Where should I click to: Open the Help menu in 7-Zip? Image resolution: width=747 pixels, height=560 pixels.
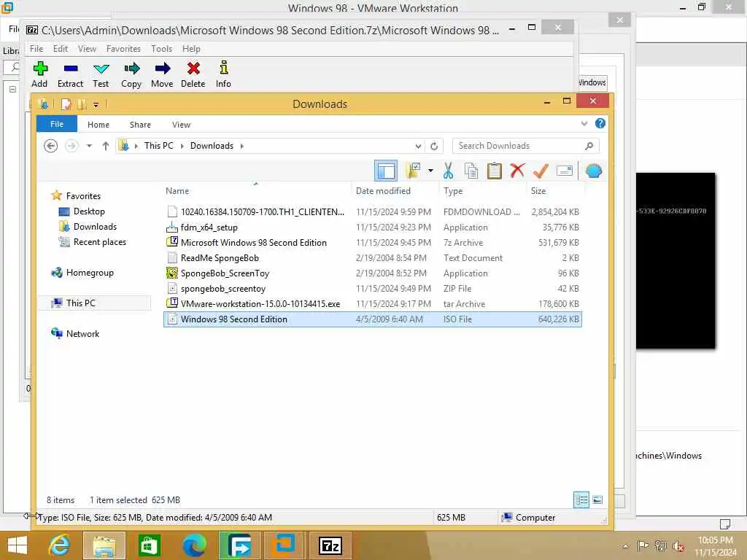point(191,49)
